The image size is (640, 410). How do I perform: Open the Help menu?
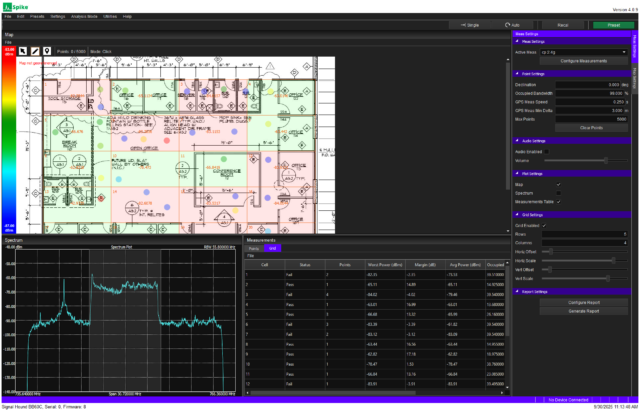point(127,17)
